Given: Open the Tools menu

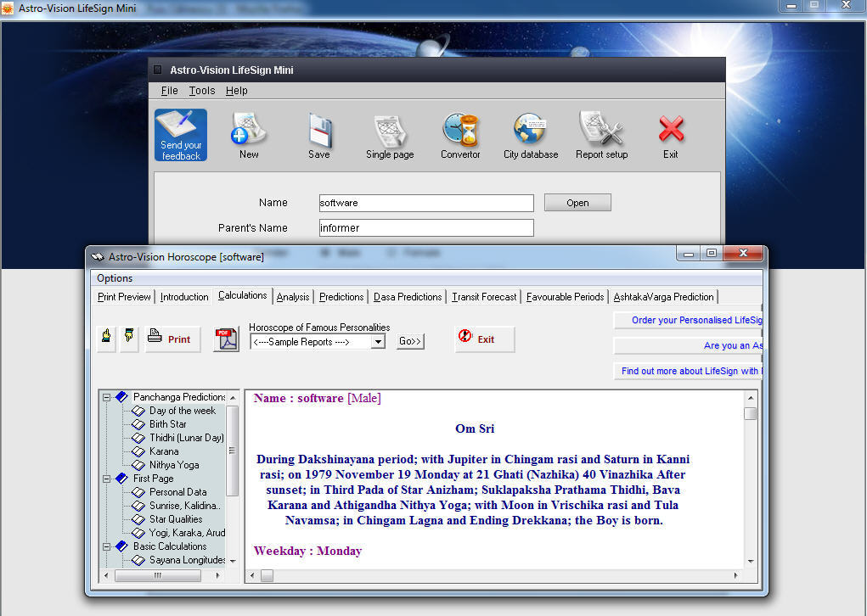Looking at the screenshot, I should (202, 91).
